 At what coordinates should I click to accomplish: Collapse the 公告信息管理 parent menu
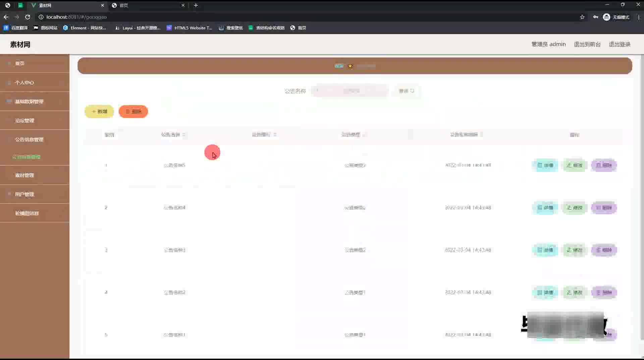point(35,140)
